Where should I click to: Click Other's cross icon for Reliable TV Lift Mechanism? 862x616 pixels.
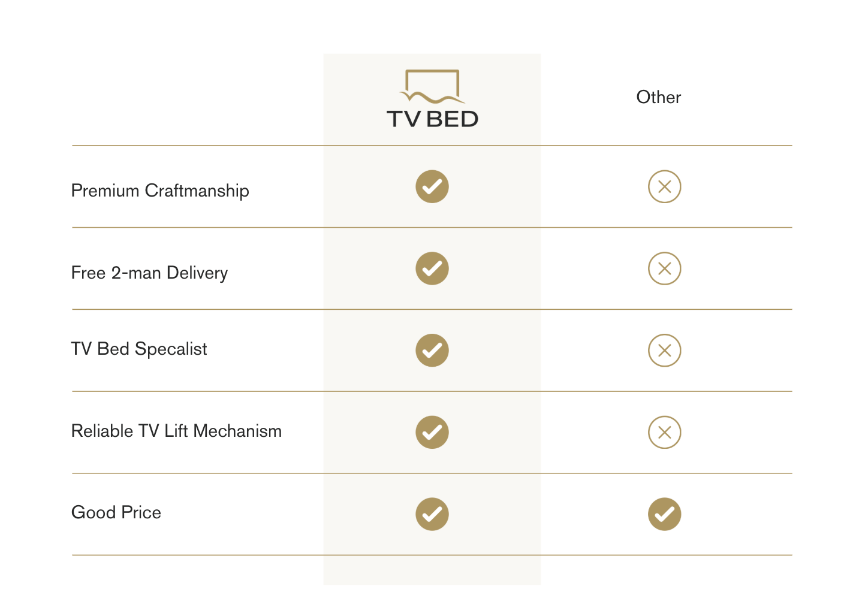[664, 432]
